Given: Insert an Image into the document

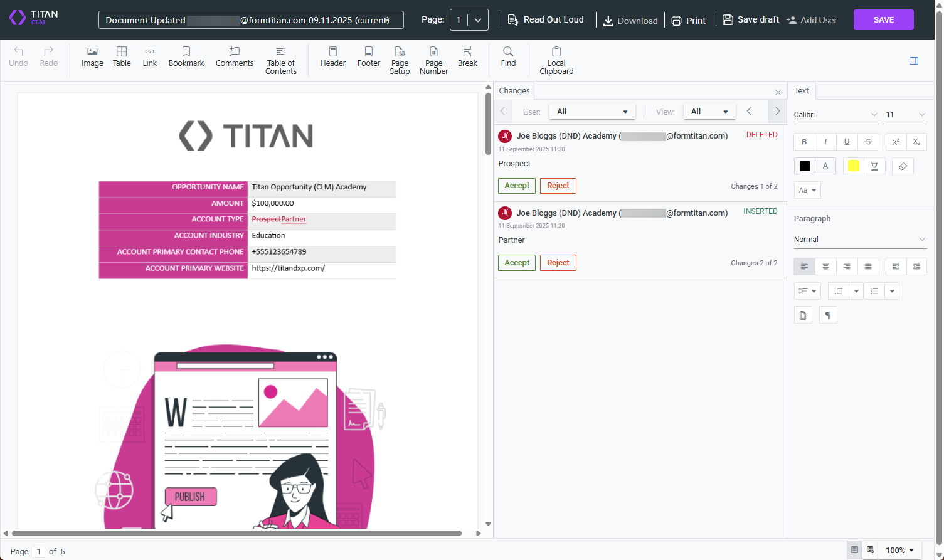Looking at the screenshot, I should (x=92, y=60).
